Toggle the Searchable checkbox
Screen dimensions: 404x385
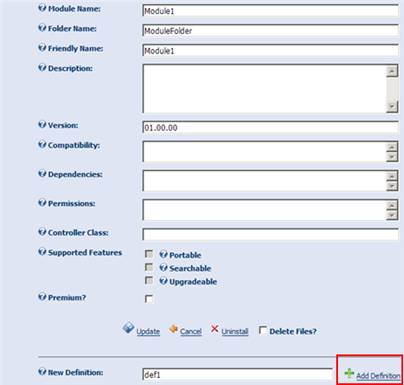point(149,267)
